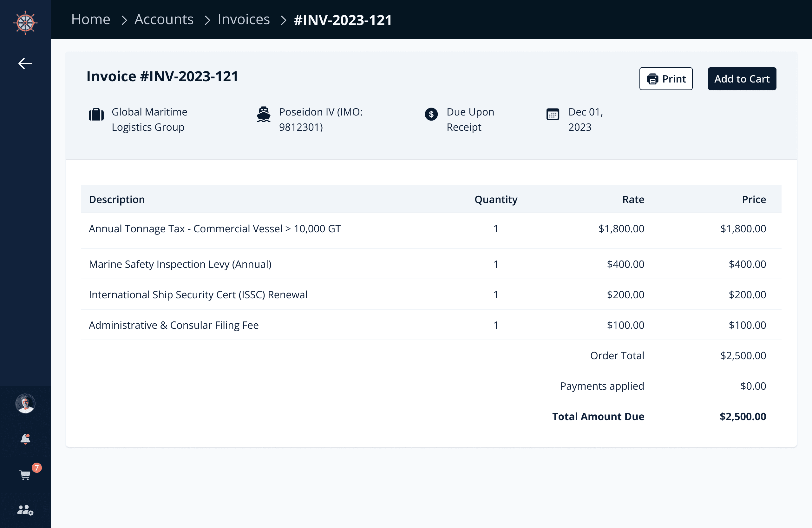The image size is (812, 528).
Task: Click the back arrow in sidebar
Action: point(25,63)
